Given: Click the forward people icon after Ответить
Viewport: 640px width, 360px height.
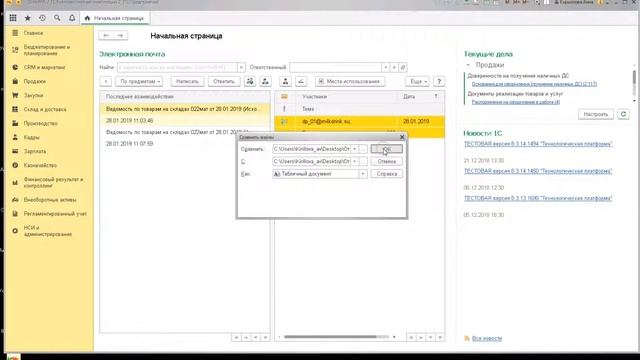Looking at the screenshot, I should point(265,82).
